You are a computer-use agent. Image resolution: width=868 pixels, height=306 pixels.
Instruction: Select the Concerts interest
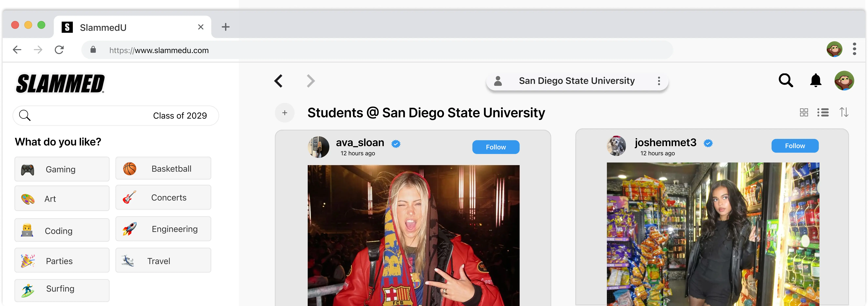(x=163, y=197)
